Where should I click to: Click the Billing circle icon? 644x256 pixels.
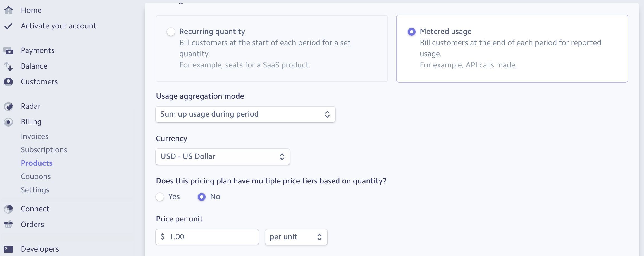coord(9,122)
